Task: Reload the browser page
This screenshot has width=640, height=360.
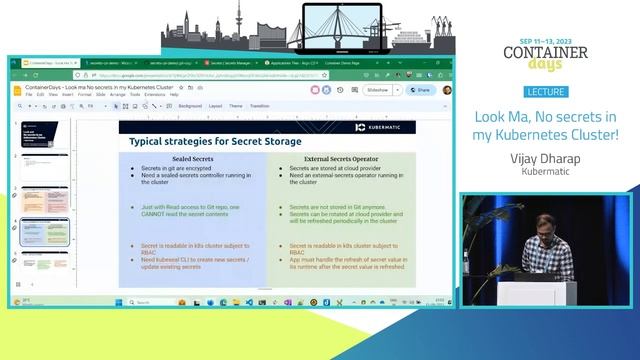Action: point(36,76)
